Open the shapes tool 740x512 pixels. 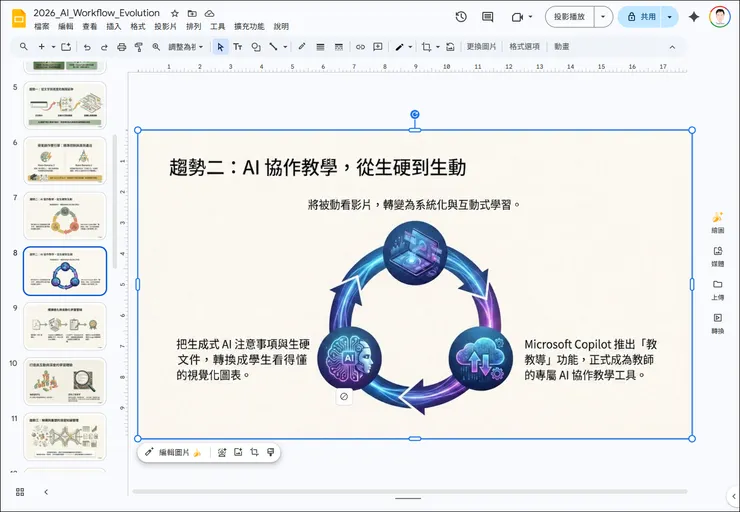coord(256,47)
